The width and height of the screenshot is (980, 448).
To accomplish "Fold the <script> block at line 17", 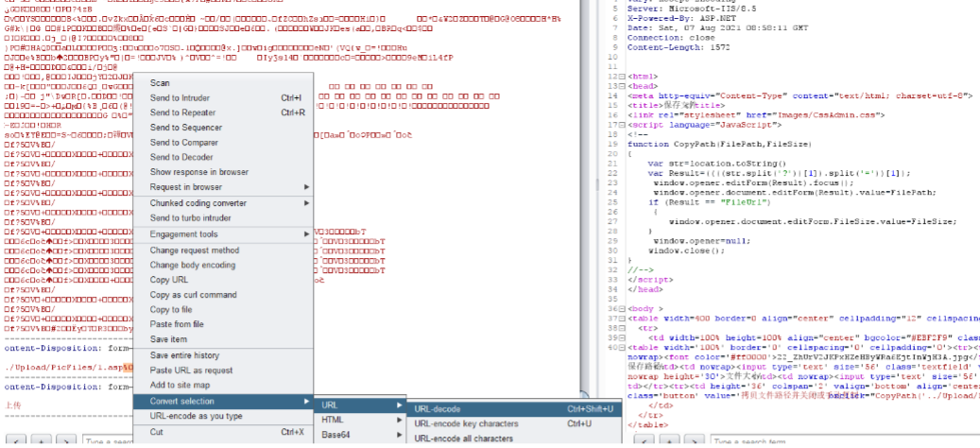I will (x=624, y=124).
